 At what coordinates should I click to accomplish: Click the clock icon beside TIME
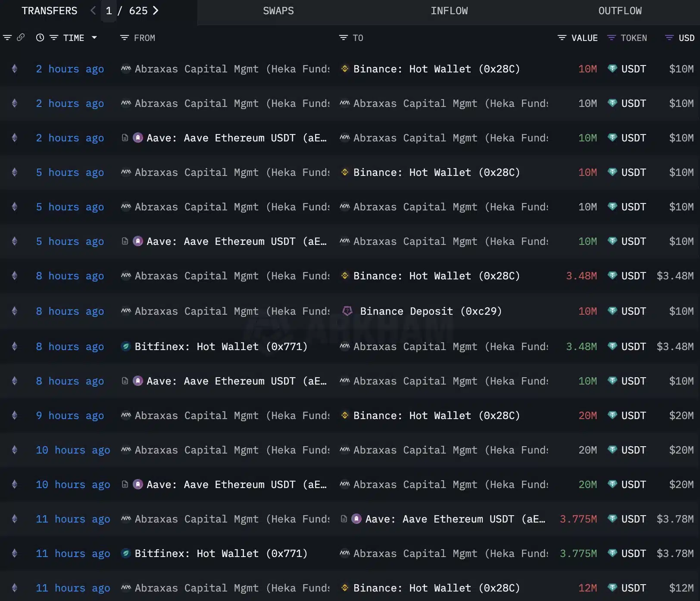40,38
